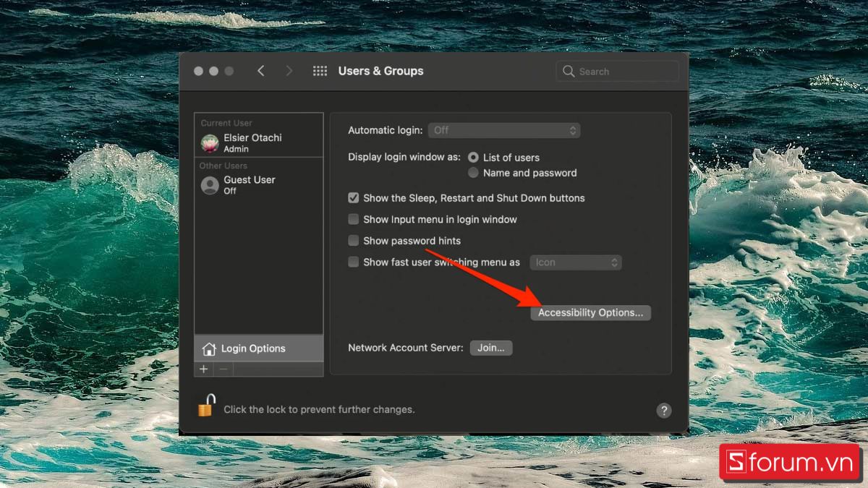Go forward with the right chevron

click(x=289, y=71)
